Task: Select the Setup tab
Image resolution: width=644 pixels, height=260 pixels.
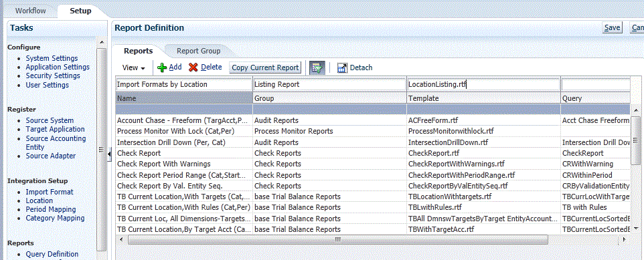Action: point(80,11)
